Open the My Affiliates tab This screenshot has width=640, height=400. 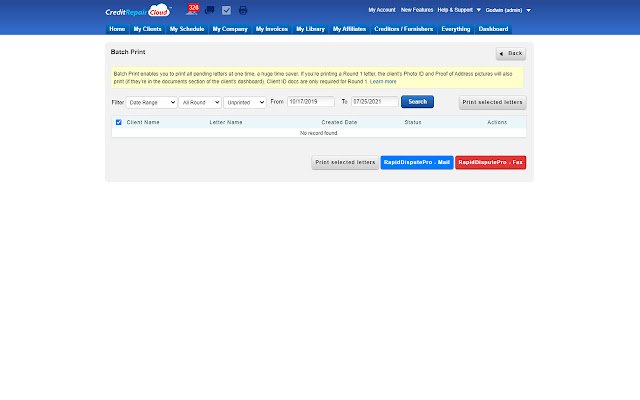tap(349, 29)
